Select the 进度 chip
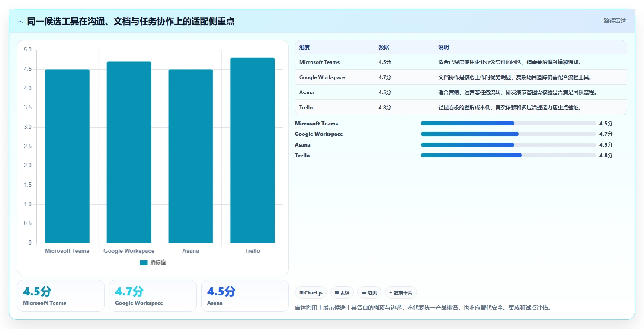Image resolution: width=644 pixels, height=329 pixels. pos(369,293)
